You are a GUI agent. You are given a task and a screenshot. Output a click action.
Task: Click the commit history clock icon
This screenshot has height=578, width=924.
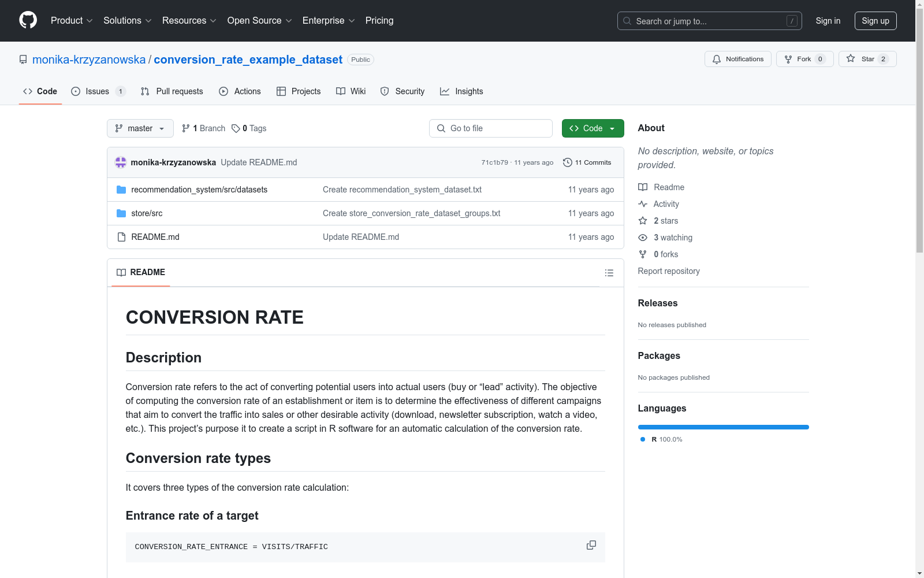568,162
